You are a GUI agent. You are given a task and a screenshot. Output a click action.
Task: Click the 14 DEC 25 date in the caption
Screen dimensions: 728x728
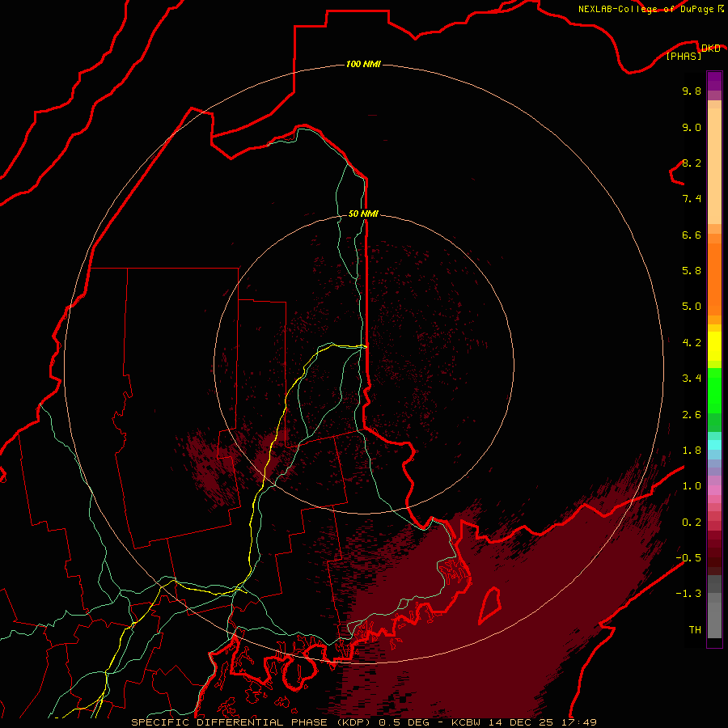tap(521, 722)
